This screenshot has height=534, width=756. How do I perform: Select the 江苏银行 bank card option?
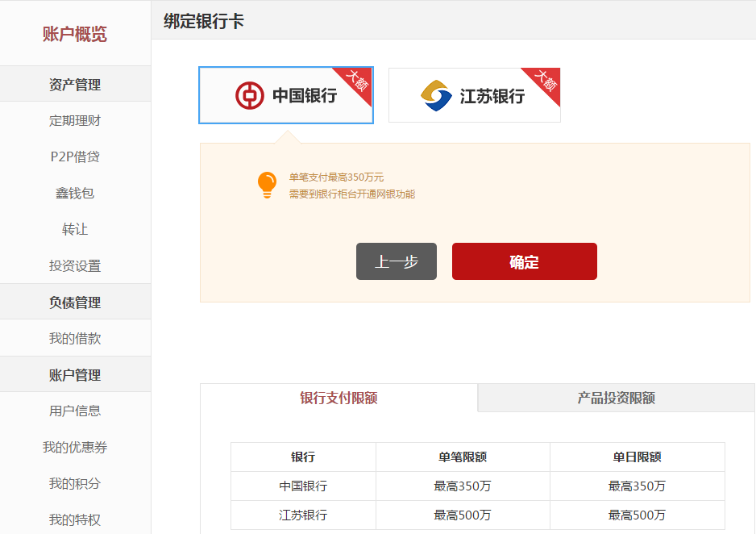[x=475, y=95]
